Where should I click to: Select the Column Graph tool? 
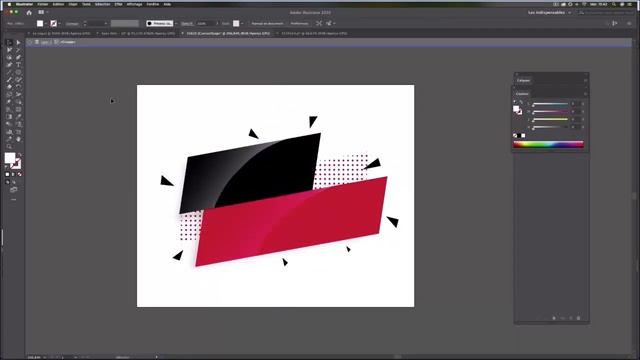(9, 131)
